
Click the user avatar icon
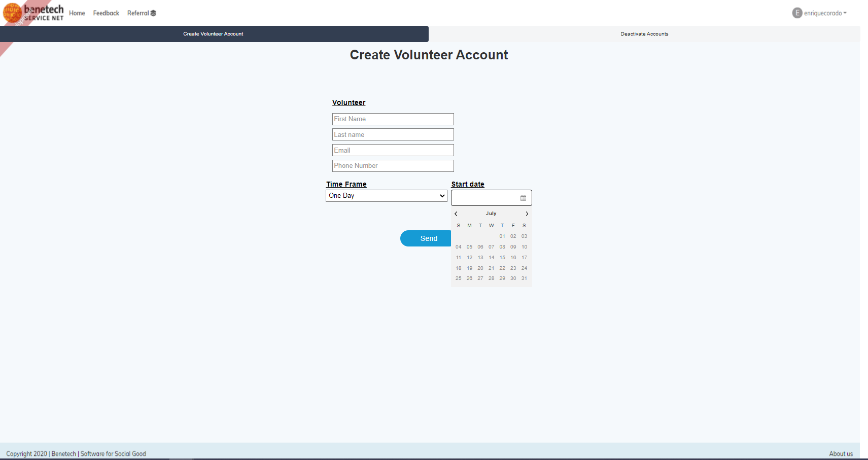[797, 13]
